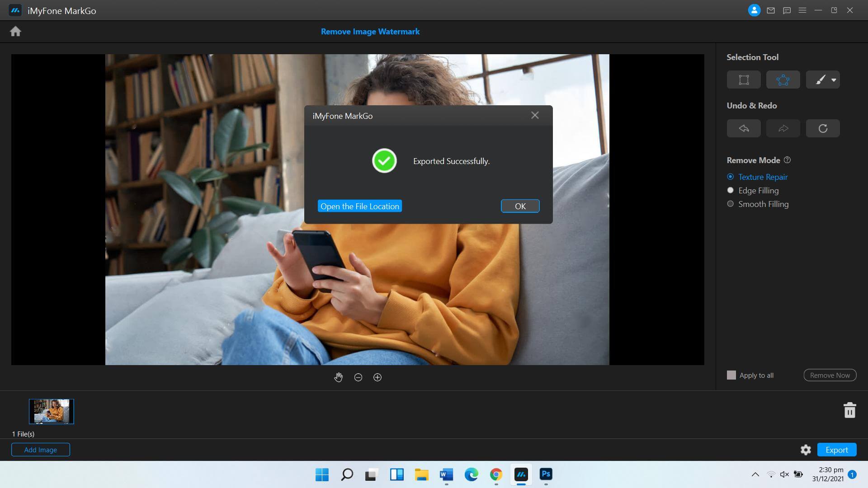868x488 pixels.
Task: Select the rectangle selection tool
Action: click(x=744, y=80)
